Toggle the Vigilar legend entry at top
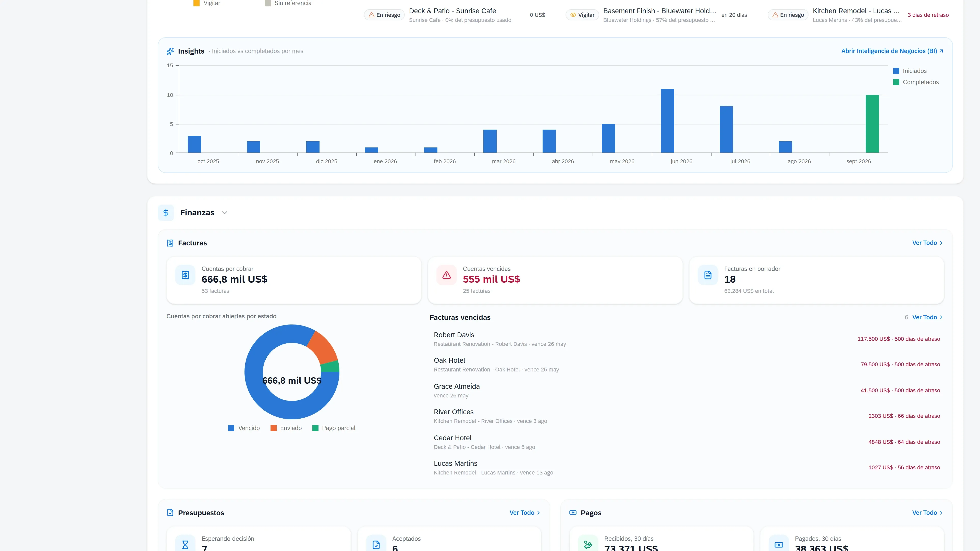The image size is (980, 551). point(207,3)
